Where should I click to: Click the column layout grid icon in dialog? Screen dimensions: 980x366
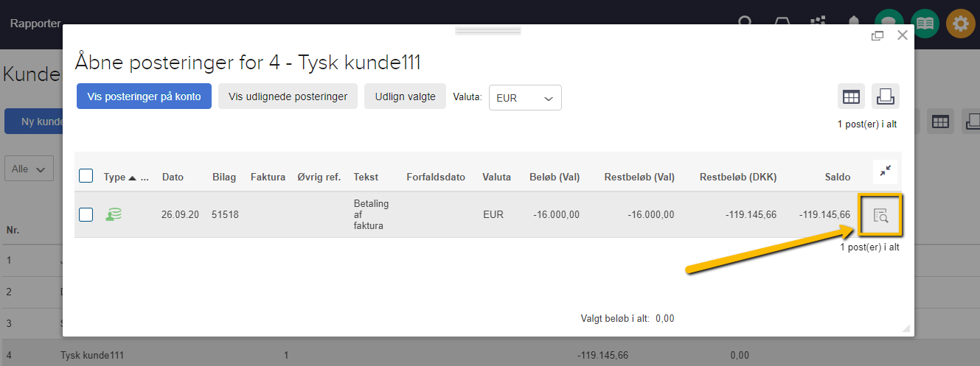click(852, 96)
